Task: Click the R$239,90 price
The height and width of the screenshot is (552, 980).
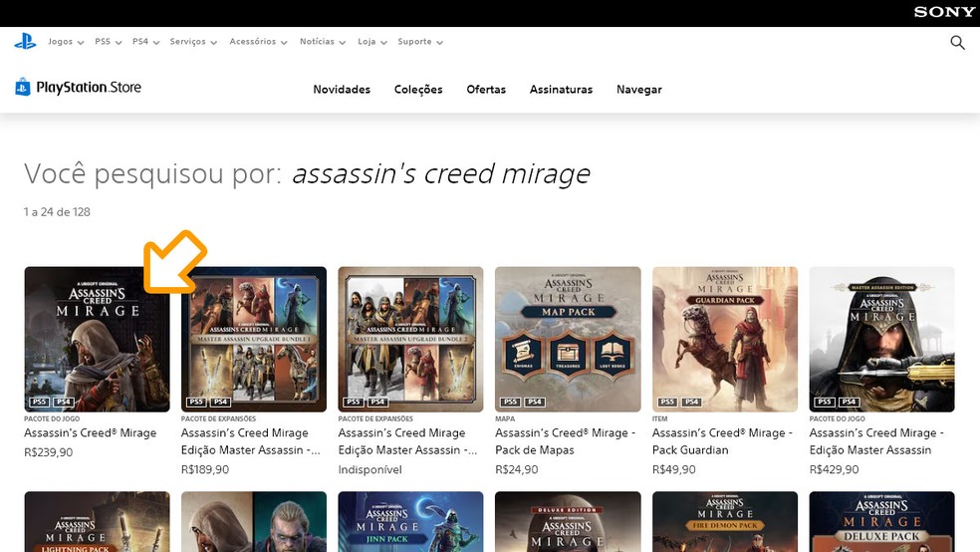Action: (x=48, y=452)
